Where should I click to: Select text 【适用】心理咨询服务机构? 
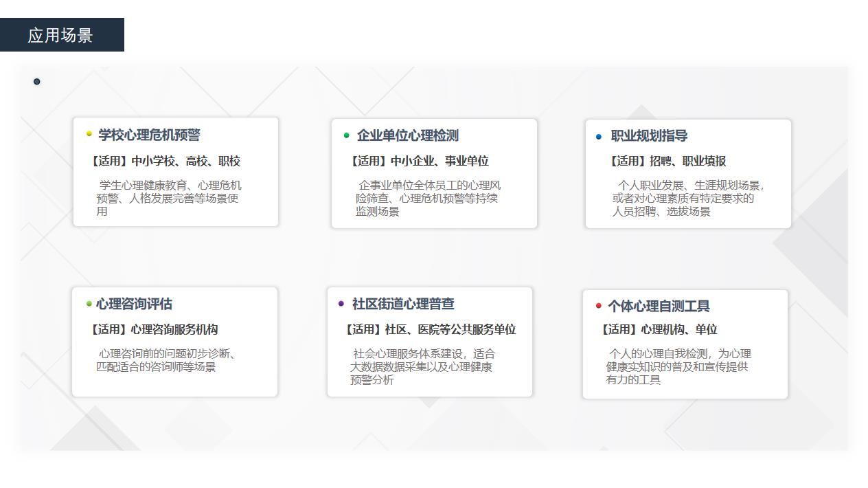point(153,329)
